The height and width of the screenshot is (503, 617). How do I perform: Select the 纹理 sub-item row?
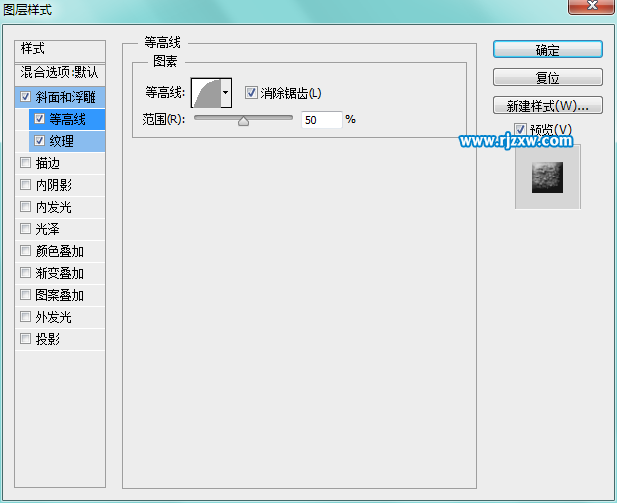pyautogui.click(x=67, y=141)
